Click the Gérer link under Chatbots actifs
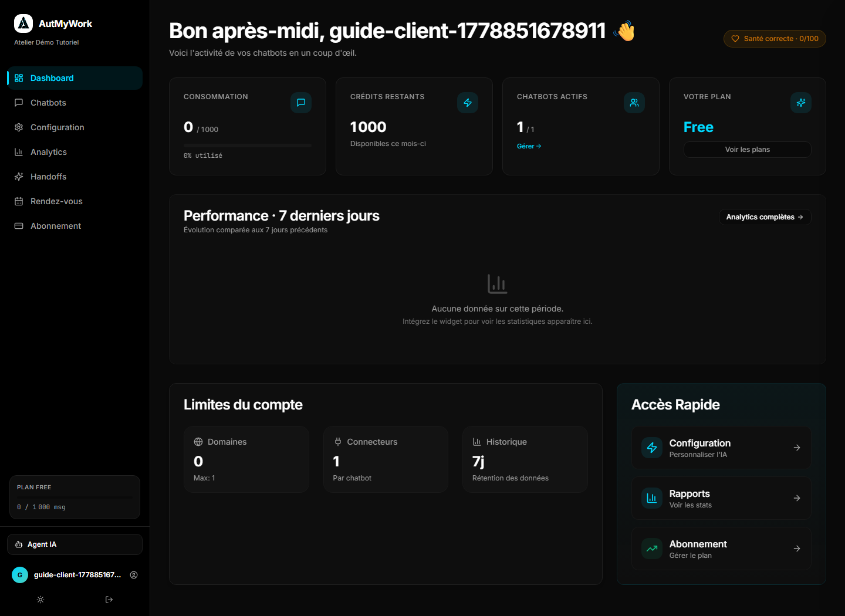Viewport: 845px width, 616px height. tap(529, 146)
